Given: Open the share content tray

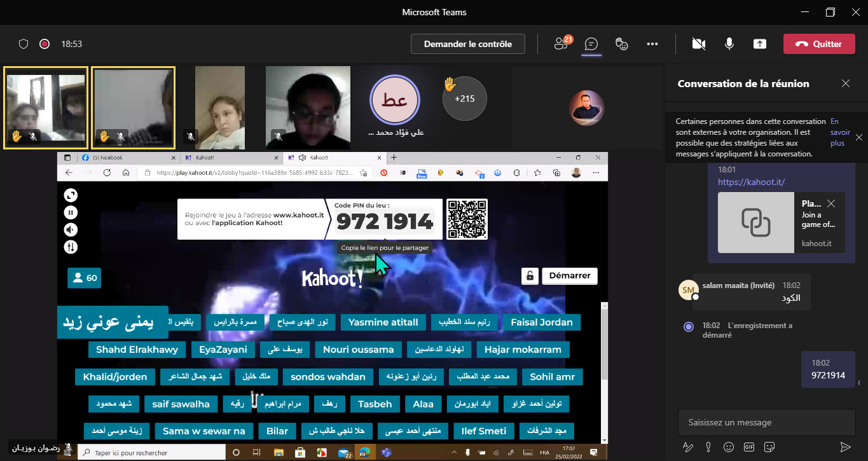Looking at the screenshot, I should click(759, 44).
